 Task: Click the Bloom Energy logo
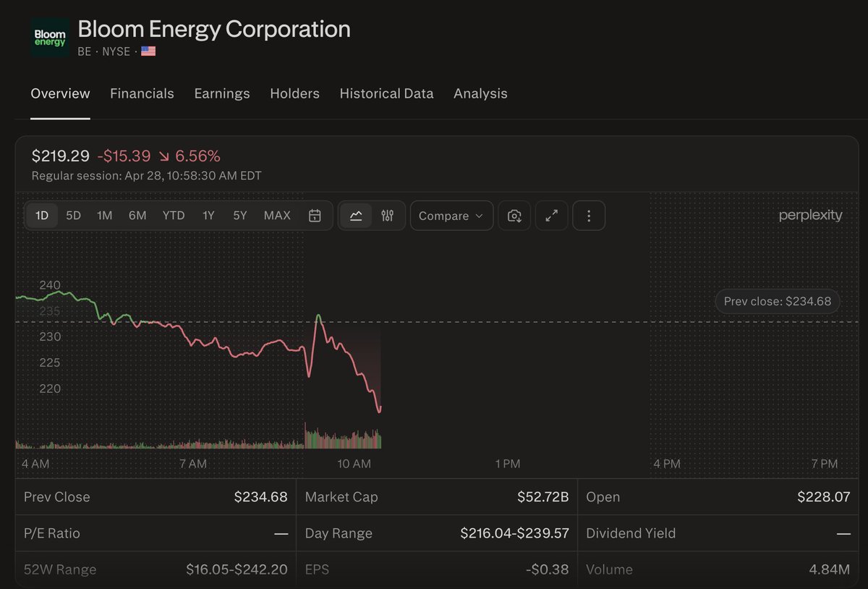point(50,38)
